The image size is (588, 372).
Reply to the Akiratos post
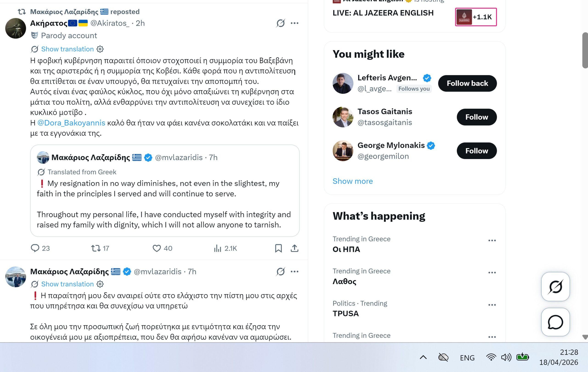click(x=35, y=248)
